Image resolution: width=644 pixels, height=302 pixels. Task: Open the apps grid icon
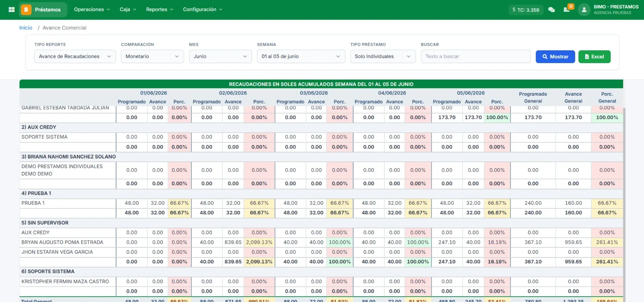tap(12, 10)
